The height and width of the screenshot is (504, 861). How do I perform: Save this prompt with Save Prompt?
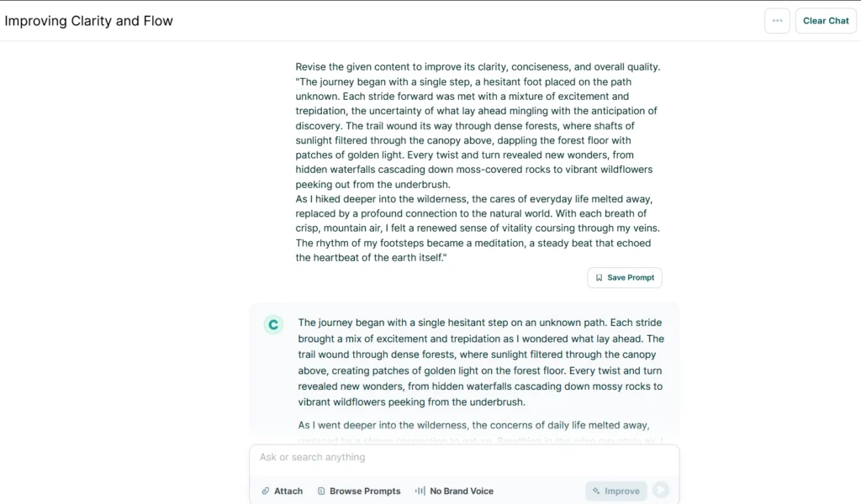coord(624,277)
